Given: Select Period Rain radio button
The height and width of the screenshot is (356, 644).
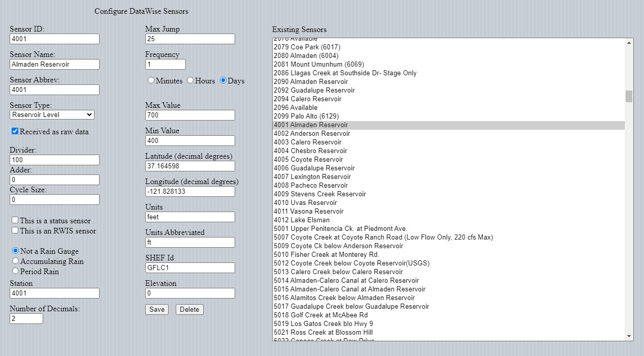Looking at the screenshot, I should (15, 271).
